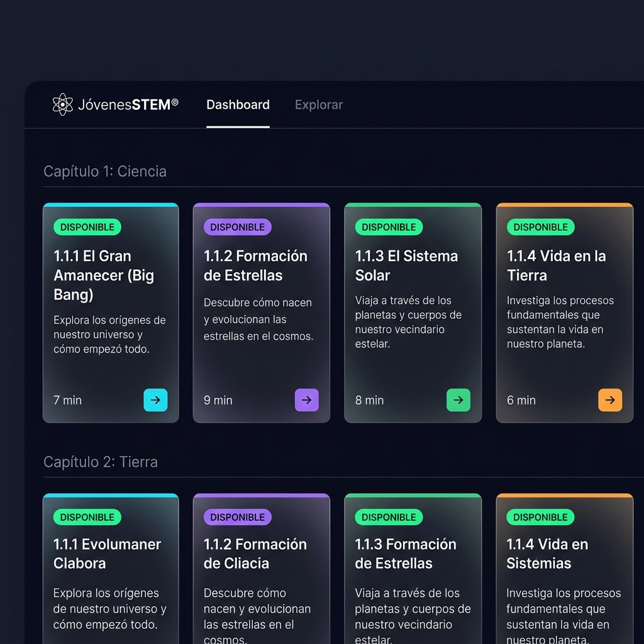Open the 1.1.3 Formación de Estrellas title in Capítulo 2

[x=406, y=553]
